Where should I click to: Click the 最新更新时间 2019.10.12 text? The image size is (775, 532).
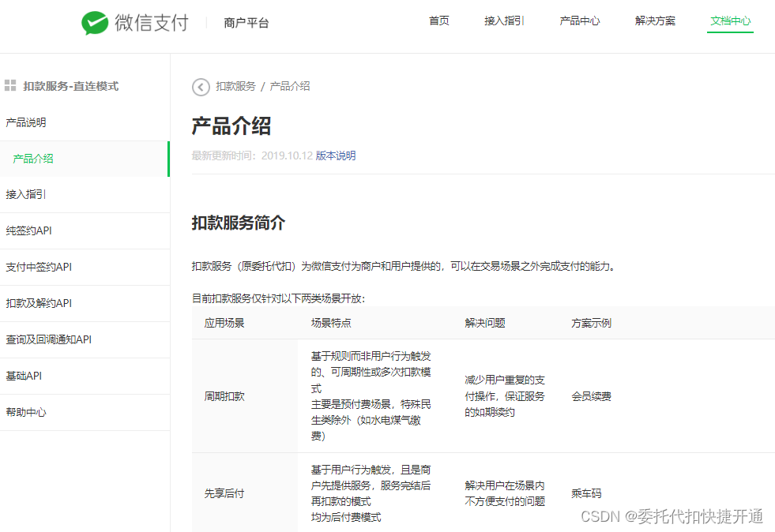[252, 155]
